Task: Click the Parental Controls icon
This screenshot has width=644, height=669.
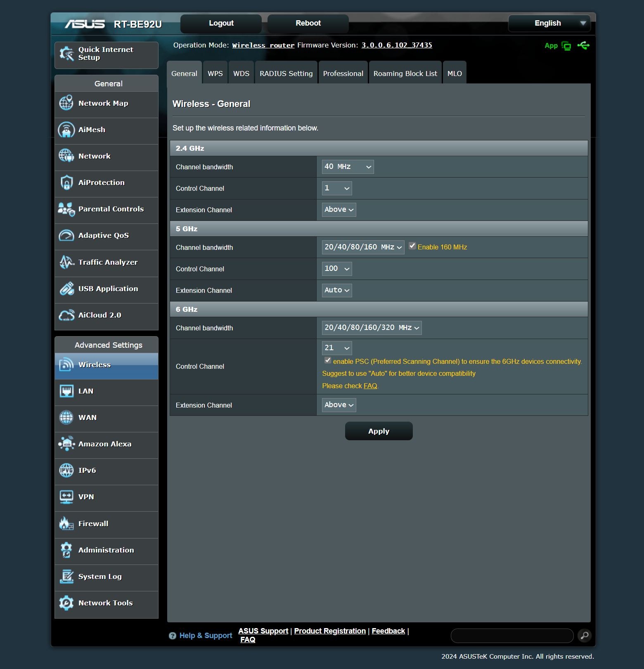Action: coord(66,209)
